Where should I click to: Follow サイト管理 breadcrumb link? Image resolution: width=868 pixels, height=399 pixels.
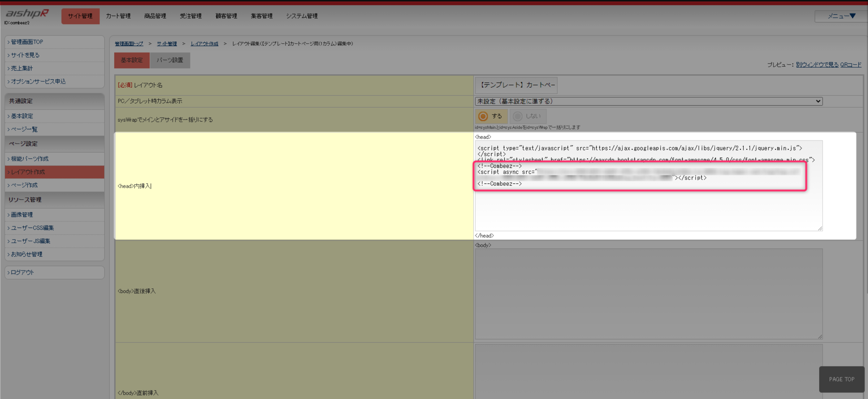pyautogui.click(x=167, y=44)
